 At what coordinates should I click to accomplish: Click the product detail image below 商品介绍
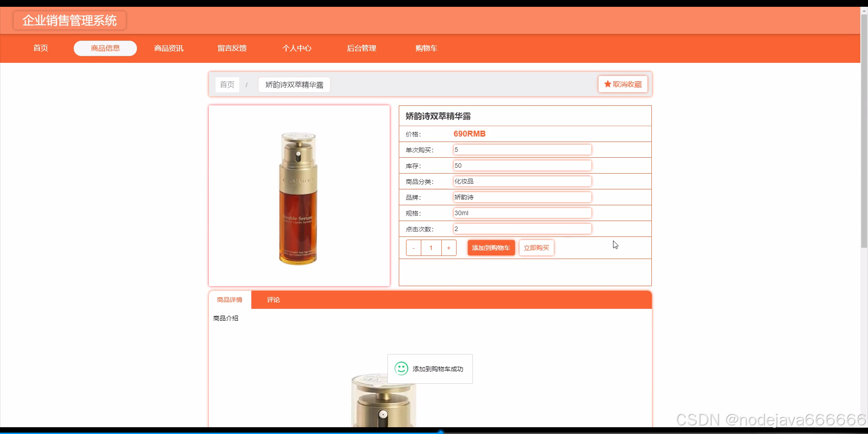coord(383,400)
